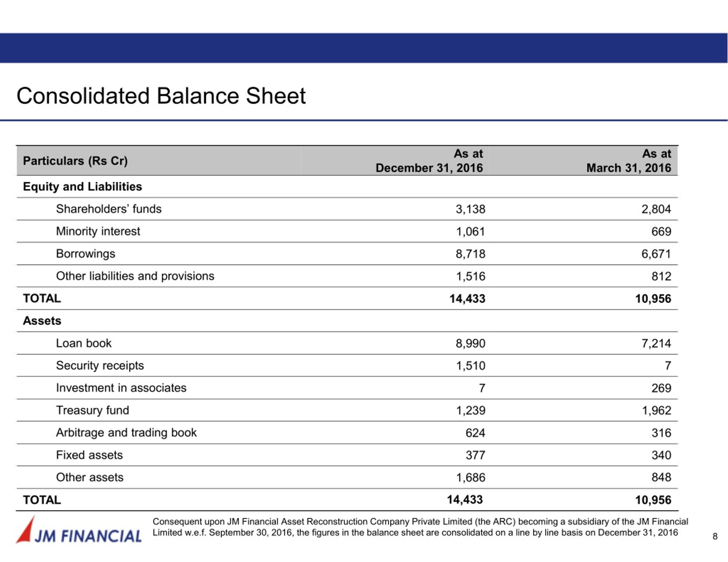The image size is (728, 562).
Task: Click the 'Particulars (Rs Cr)' header
Action: point(75,161)
